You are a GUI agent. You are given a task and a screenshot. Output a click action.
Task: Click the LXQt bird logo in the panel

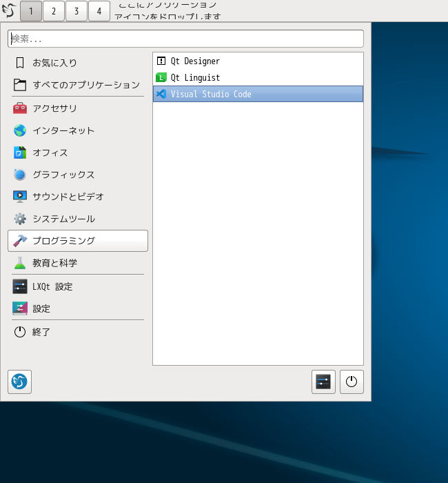(9, 11)
